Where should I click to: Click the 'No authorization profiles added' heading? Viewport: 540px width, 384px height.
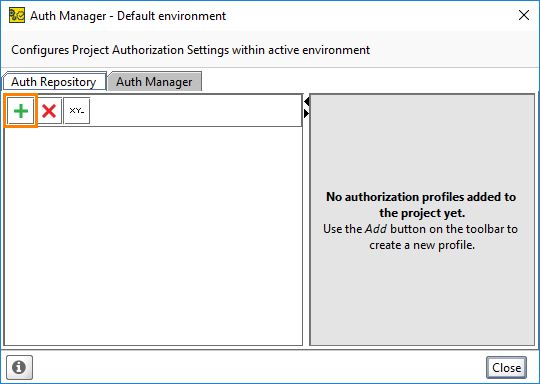tap(422, 205)
